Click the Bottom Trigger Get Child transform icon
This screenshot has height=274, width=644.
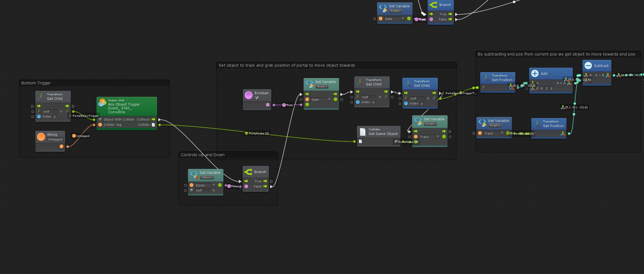[41, 97]
